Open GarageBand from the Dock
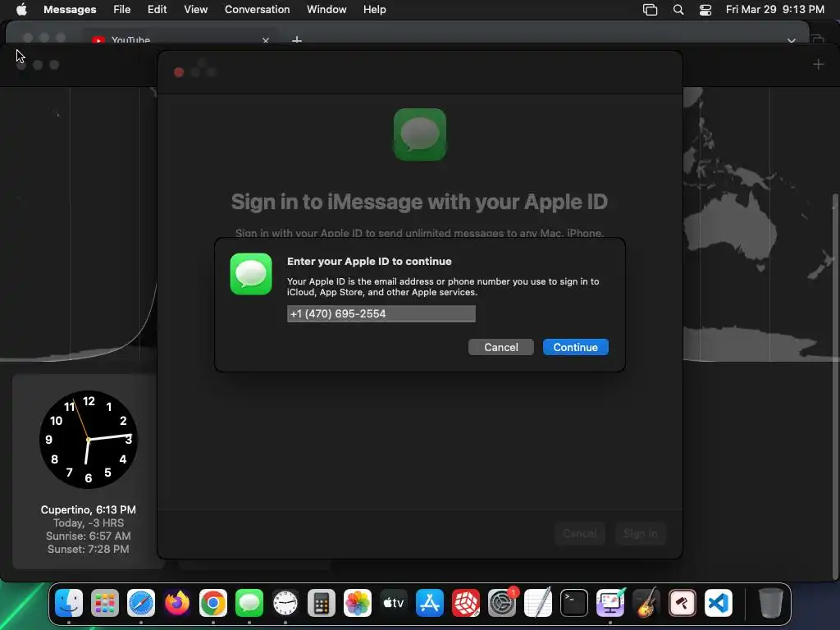 click(646, 603)
